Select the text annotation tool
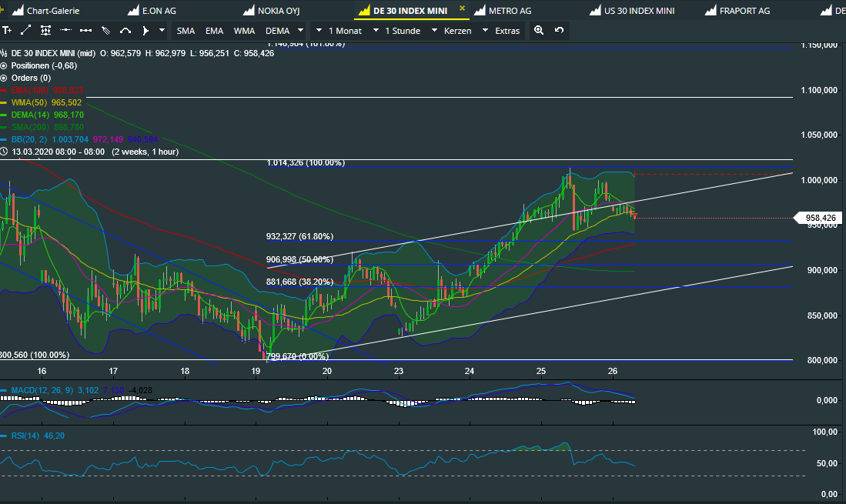846x504 pixels. tap(7, 31)
